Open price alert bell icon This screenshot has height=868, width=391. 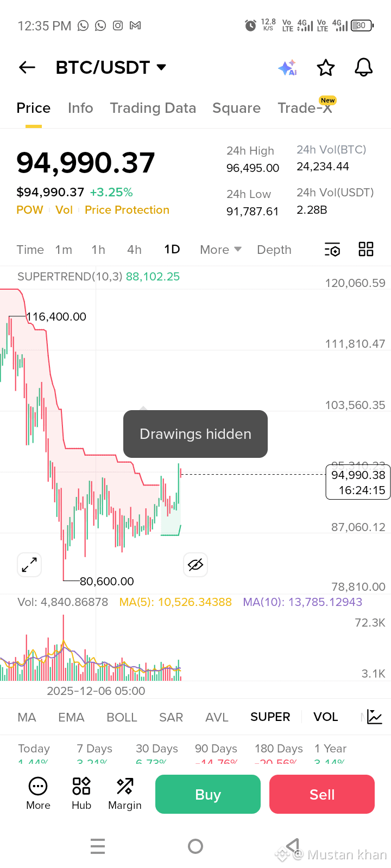364,68
